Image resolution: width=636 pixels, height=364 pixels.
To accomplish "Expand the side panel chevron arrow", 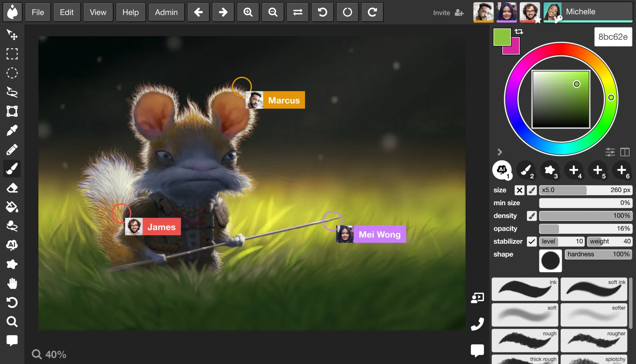I will tap(500, 152).
